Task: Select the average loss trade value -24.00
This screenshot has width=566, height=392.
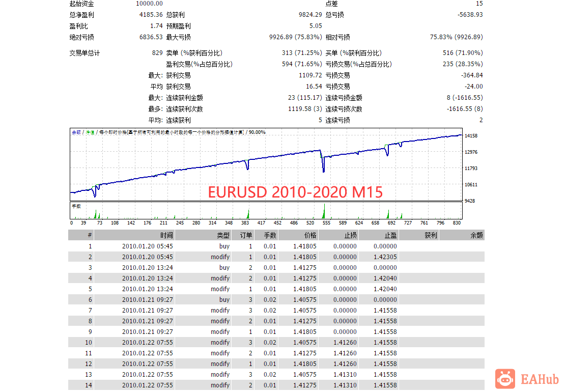Action: tap(473, 87)
